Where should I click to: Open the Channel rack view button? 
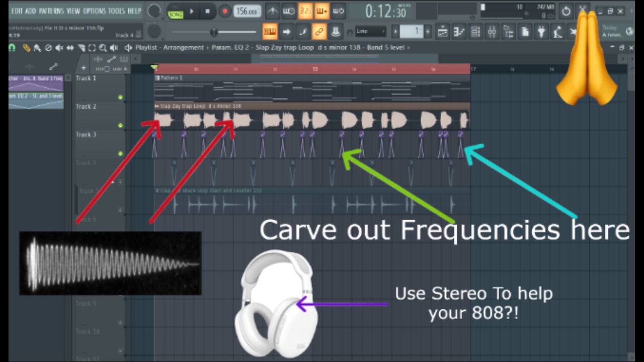(x=475, y=32)
